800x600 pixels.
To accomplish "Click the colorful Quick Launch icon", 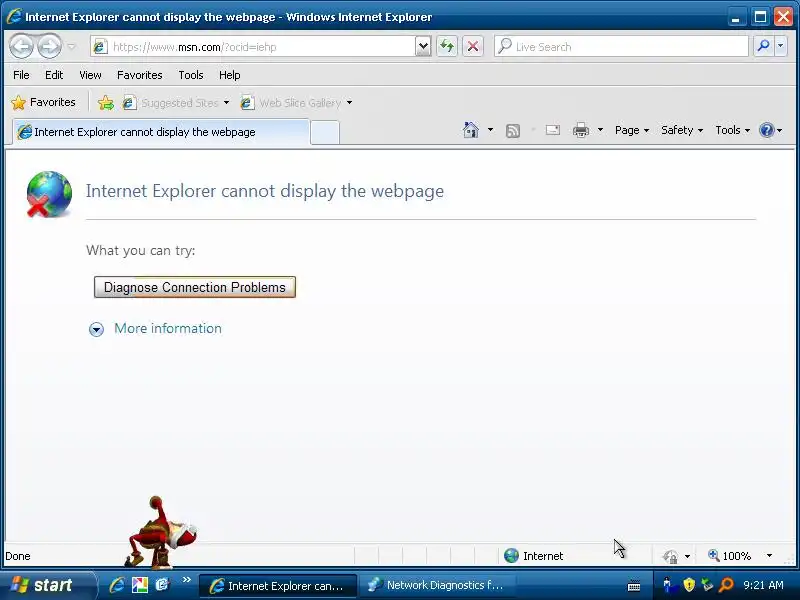I will (139, 585).
